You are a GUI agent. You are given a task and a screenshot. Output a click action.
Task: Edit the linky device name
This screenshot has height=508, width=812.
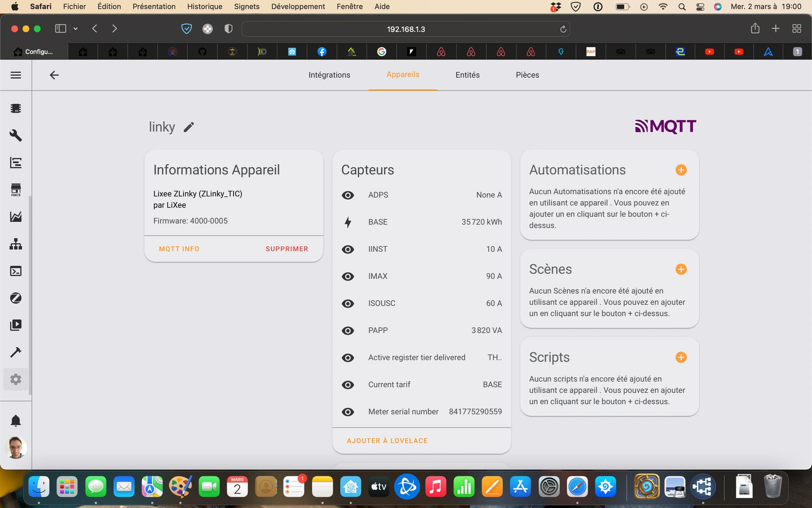189,127
